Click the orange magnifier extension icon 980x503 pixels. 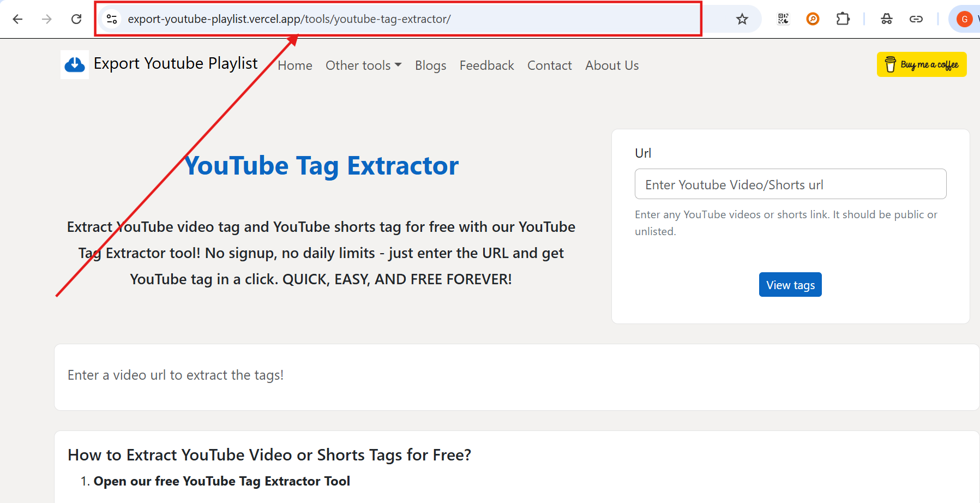813,18
